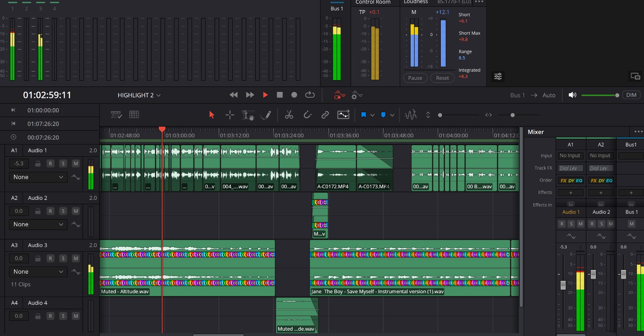Screen dimensions: 644x336
Task: Click A1 Dial Lev track FX slot
Action: (x=570, y=168)
